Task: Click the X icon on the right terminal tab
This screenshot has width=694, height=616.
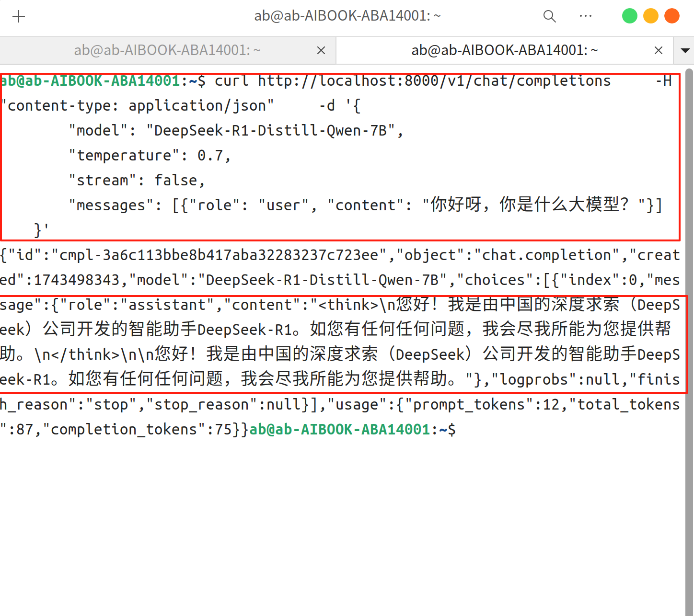Action: 659,50
